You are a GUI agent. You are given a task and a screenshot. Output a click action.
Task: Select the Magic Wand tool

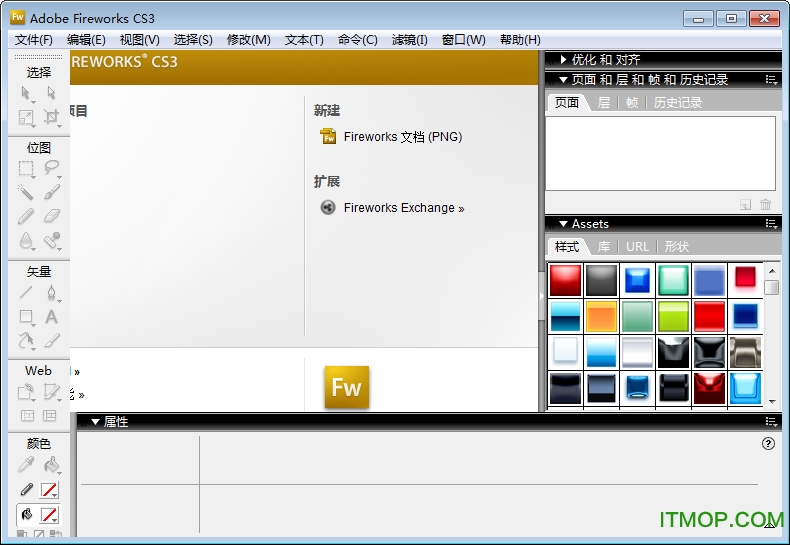[26, 192]
